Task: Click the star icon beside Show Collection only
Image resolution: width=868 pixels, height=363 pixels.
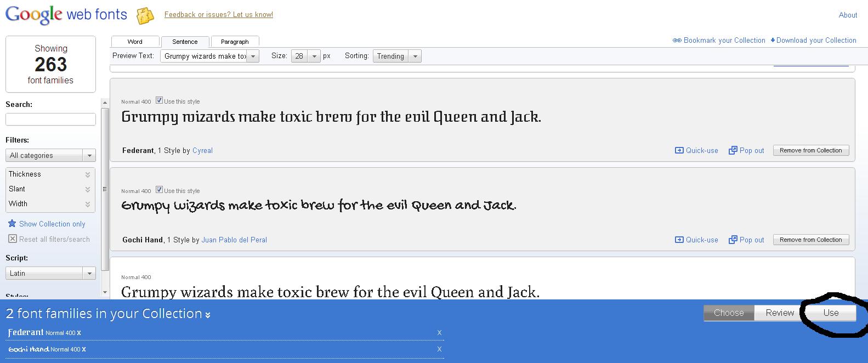Action: click(12, 223)
